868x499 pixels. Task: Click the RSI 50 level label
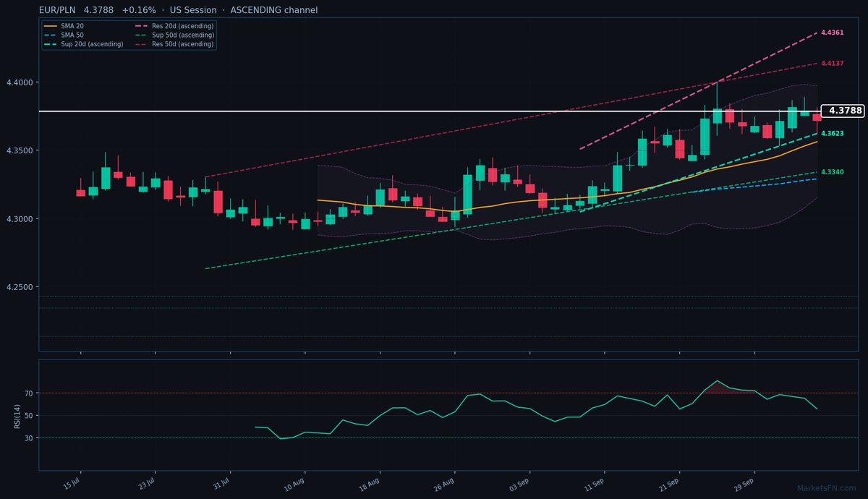pyautogui.click(x=30, y=416)
